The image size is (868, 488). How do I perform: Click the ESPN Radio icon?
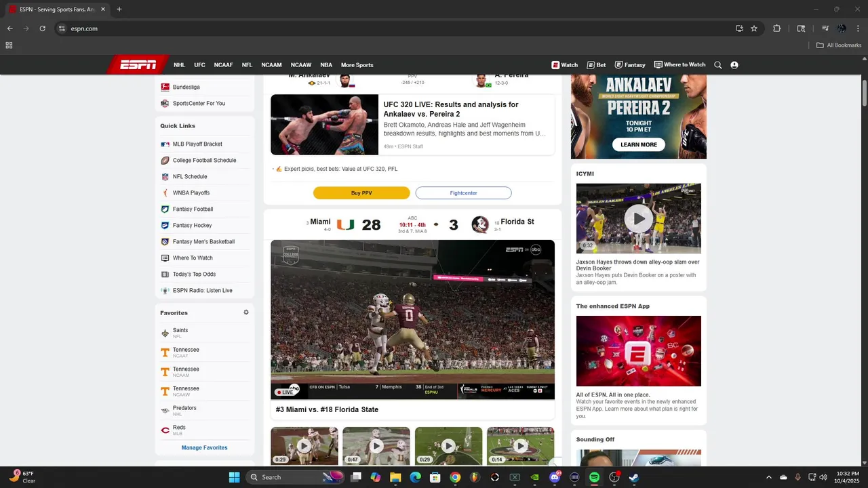pos(165,290)
